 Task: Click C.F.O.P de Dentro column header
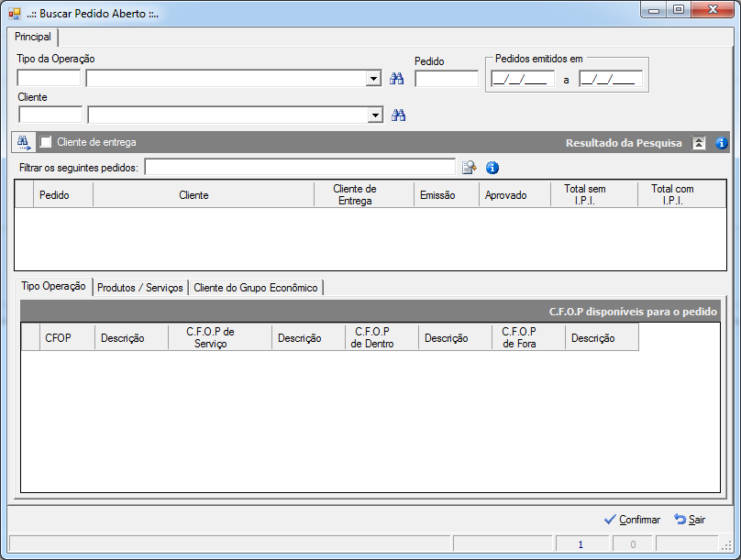[382, 337]
